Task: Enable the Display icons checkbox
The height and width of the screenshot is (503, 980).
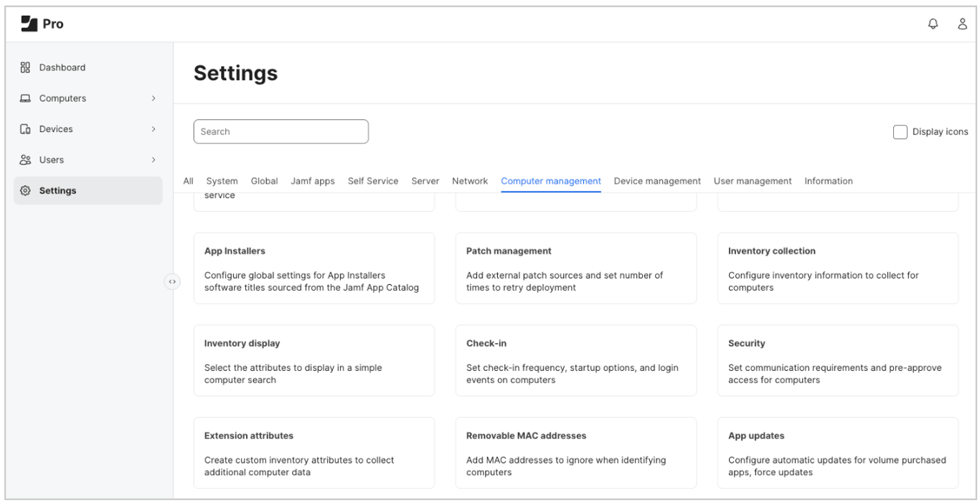Action: pyautogui.click(x=900, y=132)
